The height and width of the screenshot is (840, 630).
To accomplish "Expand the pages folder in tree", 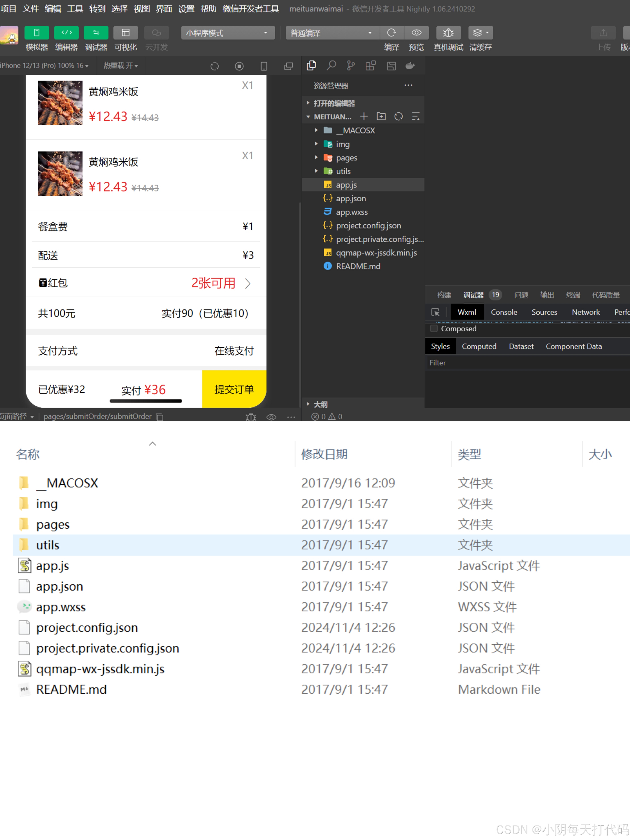I will (346, 157).
